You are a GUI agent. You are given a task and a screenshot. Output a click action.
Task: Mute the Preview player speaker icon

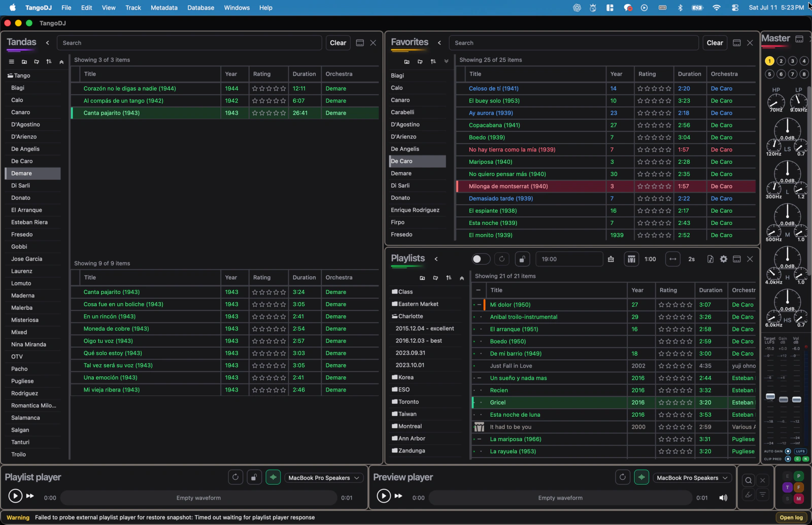[723, 498]
